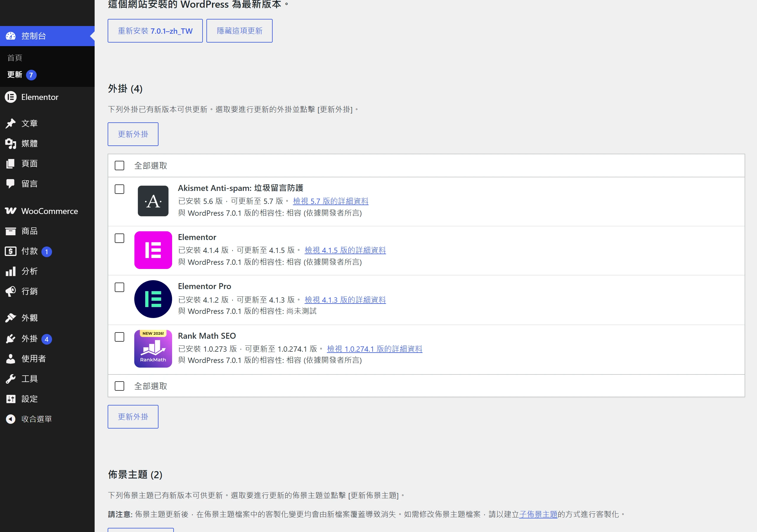Follow the 子佈景主題 link
The image size is (757, 532).
click(538, 514)
